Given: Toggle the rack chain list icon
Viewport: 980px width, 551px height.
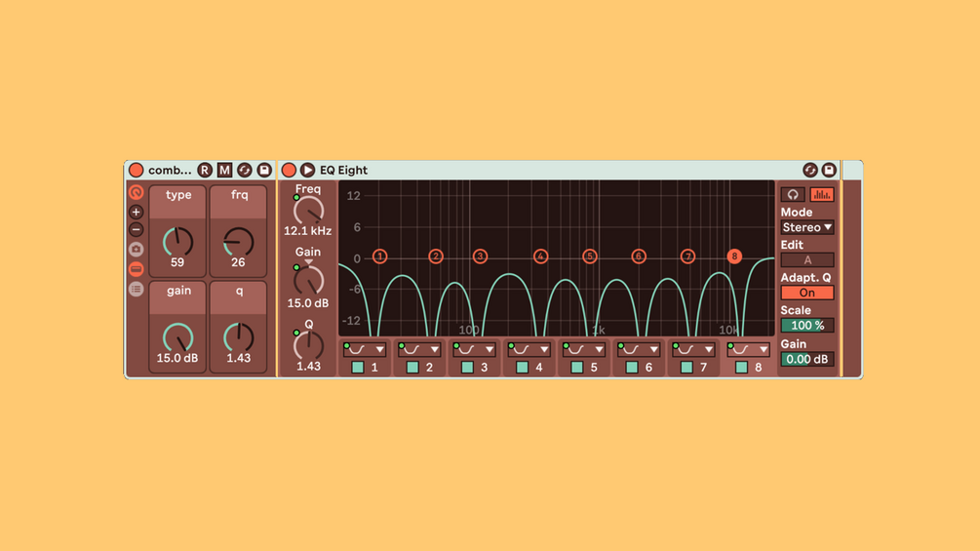Looking at the screenshot, I should [x=136, y=290].
